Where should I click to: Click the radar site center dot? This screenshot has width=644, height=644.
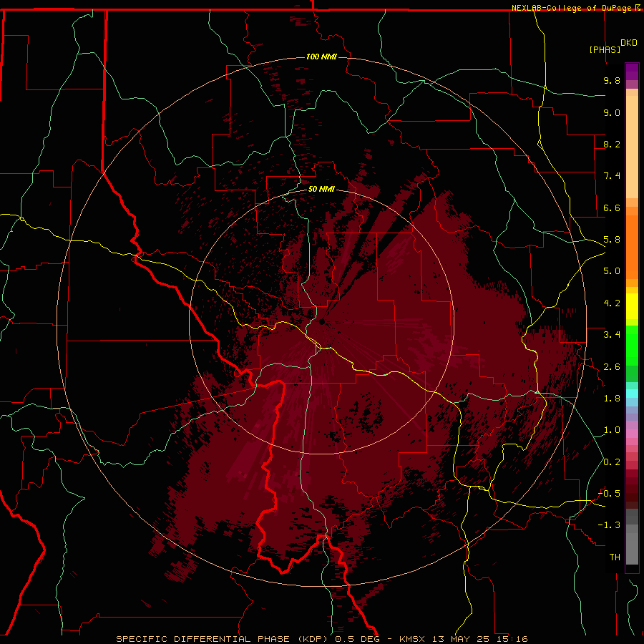[x=322, y=321]
